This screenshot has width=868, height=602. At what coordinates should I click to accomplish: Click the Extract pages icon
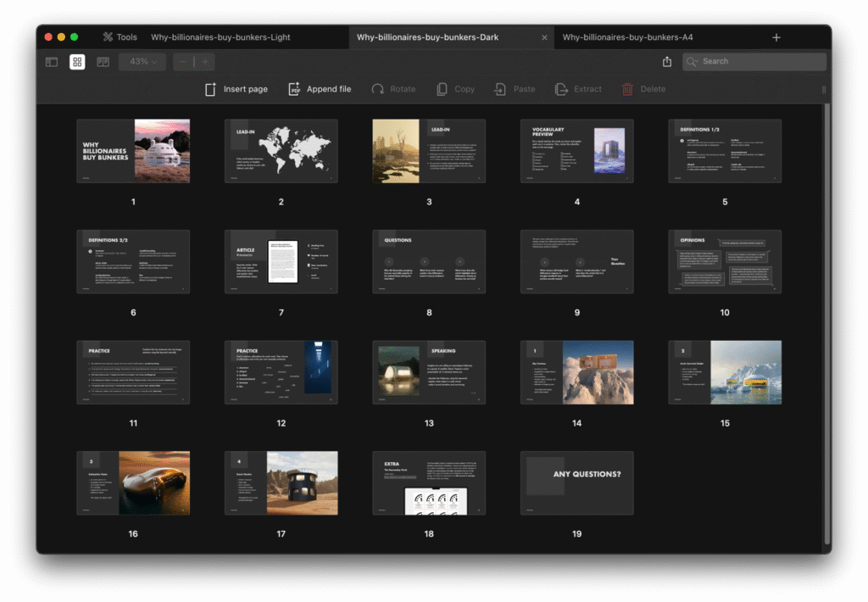coord(561,89)
